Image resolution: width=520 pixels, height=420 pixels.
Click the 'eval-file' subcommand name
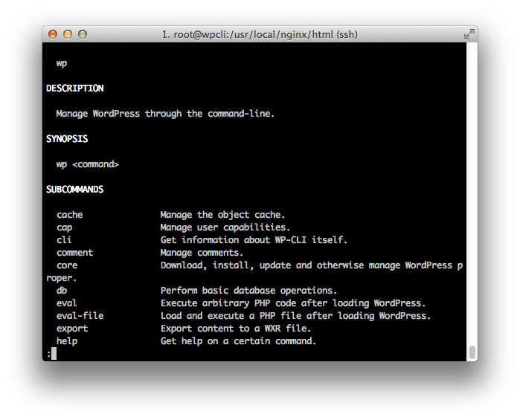coord(80,316)
